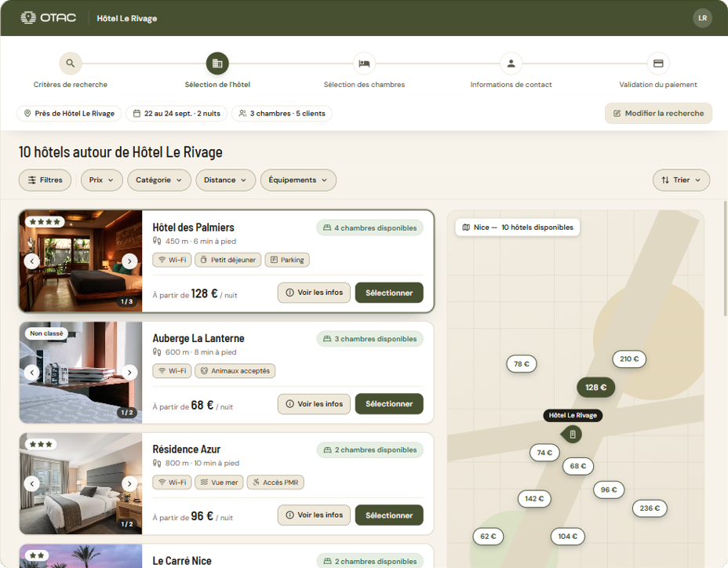The height and width of the screenshot is (568, 728).
Task: Click the 210 € map price pin
Action: click(x=629, y=359)
